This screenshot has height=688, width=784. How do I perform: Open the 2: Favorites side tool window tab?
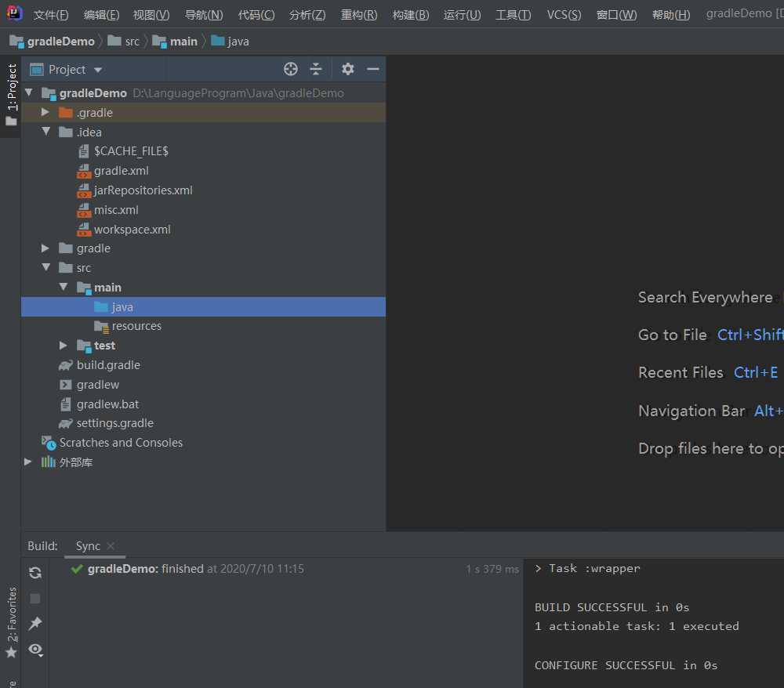(x=11, y=622)
